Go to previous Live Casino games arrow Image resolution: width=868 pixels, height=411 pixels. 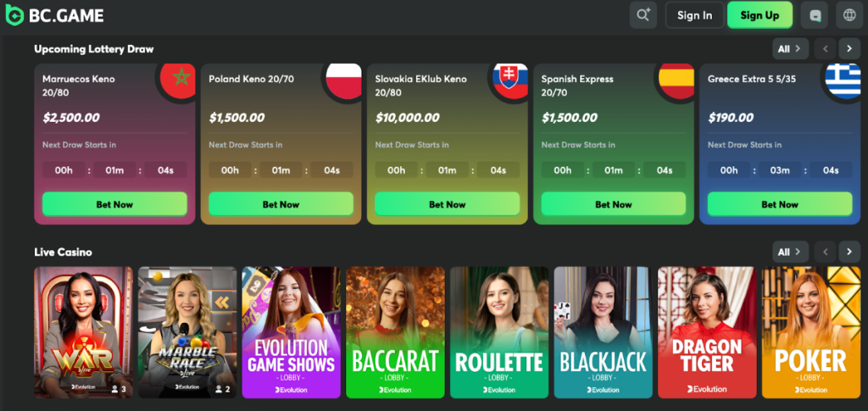(x=825, y=252)
